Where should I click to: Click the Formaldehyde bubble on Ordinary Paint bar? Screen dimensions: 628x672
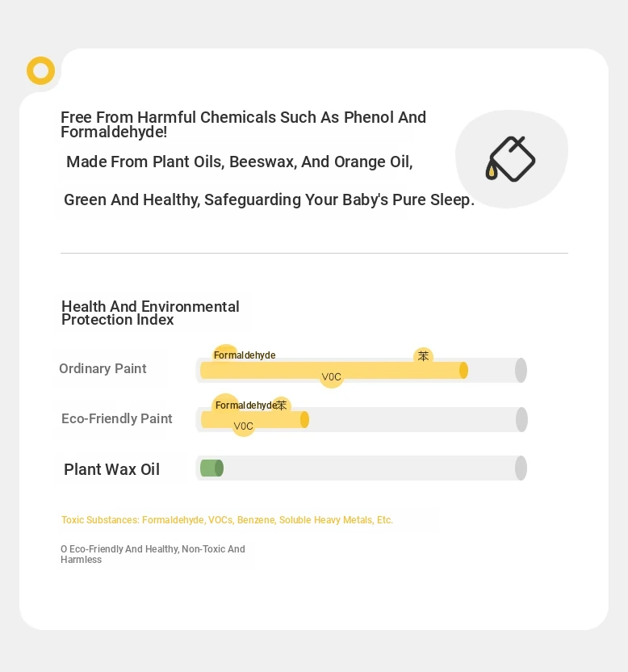[x=244, y=355]
